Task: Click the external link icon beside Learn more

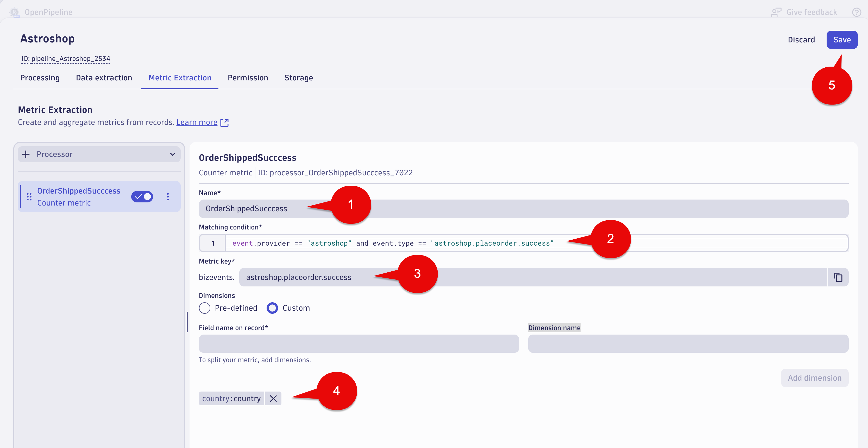Action: tap(224, 122)
